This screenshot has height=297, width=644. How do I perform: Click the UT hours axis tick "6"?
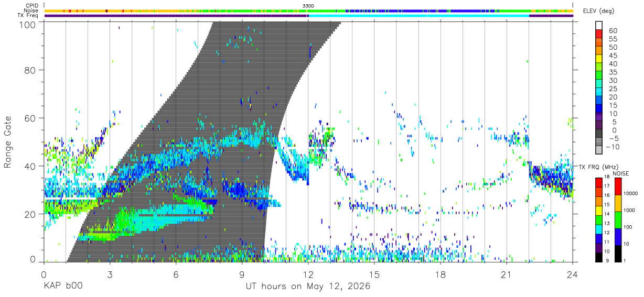coord(176,275)
